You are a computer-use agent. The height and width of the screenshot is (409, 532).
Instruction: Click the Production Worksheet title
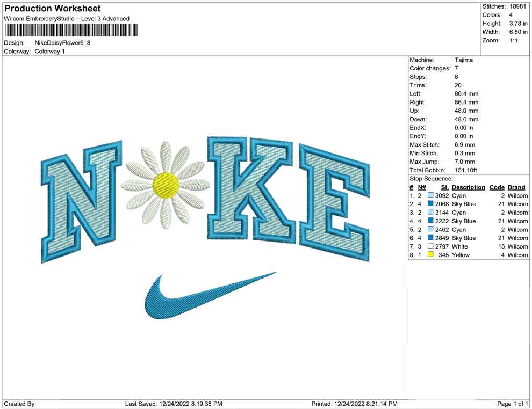click(53, 9)
